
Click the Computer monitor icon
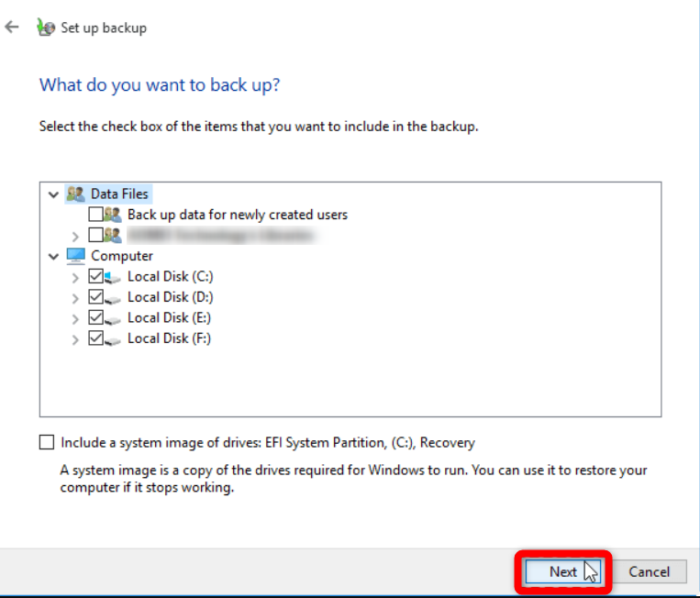point(75,256)
